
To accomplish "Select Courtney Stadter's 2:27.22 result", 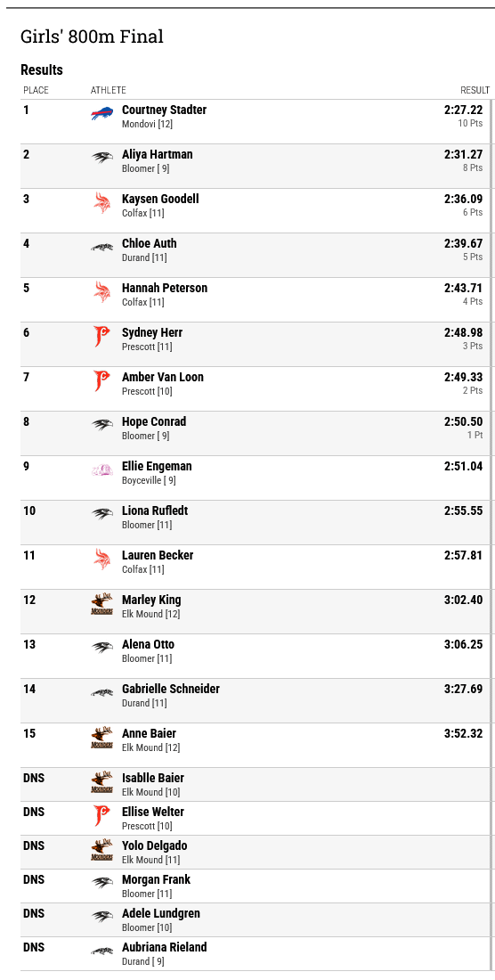I will 463,110.
